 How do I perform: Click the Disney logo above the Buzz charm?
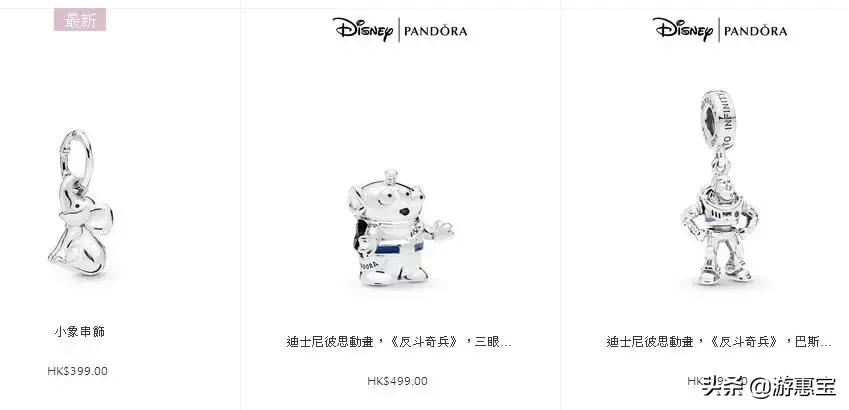683,29
